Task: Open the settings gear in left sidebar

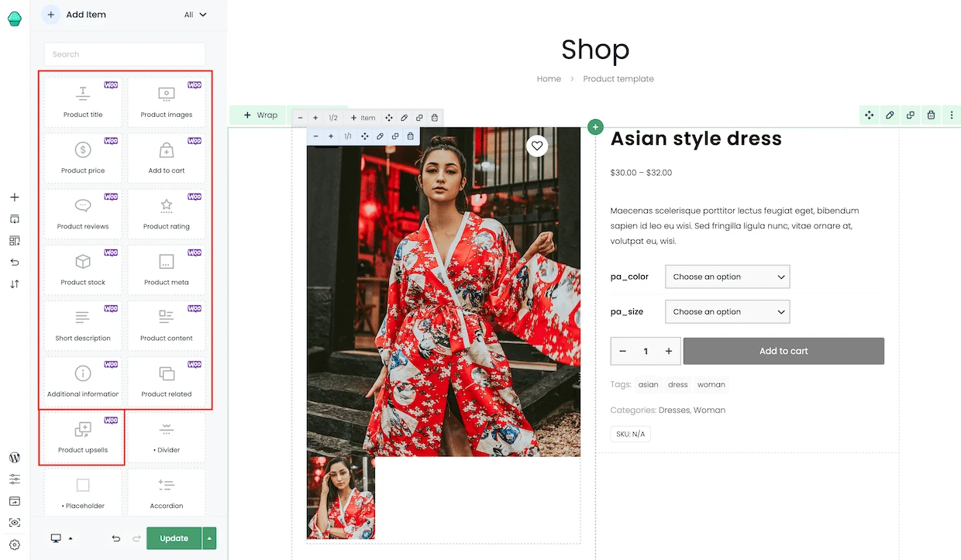Action: click(x=15, y=545)
